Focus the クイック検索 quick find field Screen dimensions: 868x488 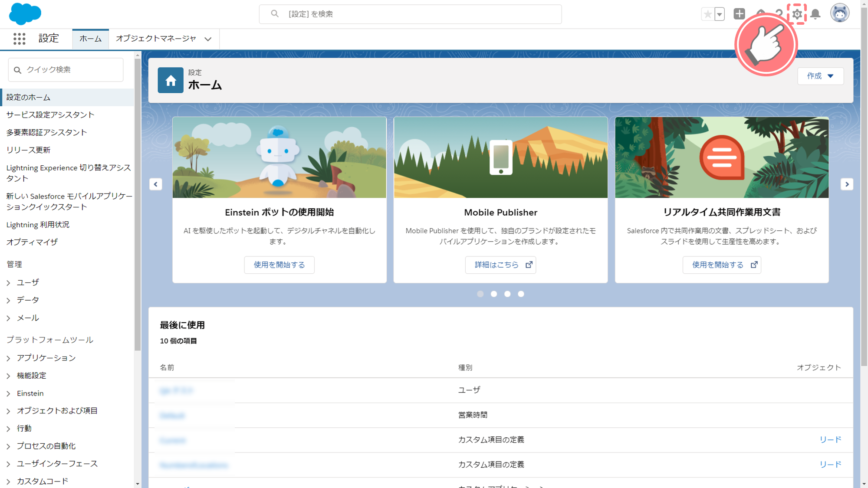pos(66,70)
